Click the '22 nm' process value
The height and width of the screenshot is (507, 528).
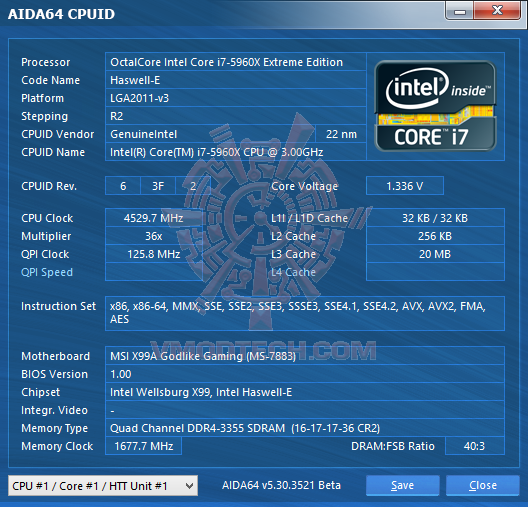341,134
